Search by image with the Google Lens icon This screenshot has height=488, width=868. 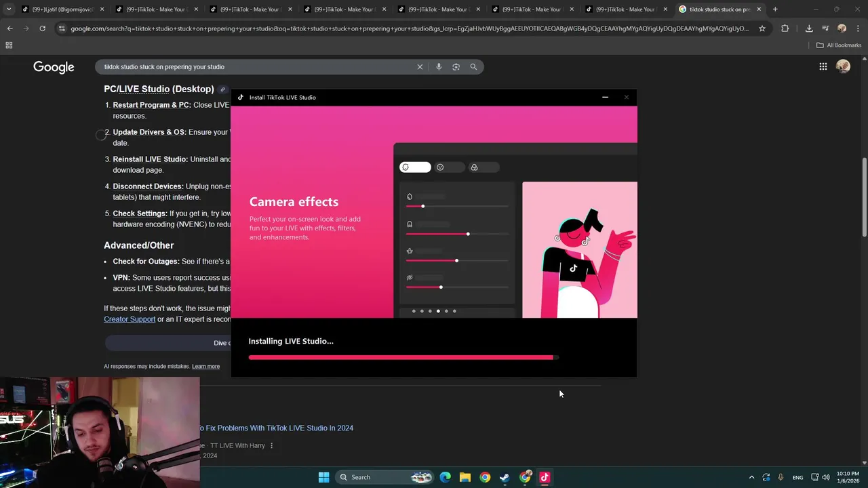pyautogui.click(x=456, y=66)
